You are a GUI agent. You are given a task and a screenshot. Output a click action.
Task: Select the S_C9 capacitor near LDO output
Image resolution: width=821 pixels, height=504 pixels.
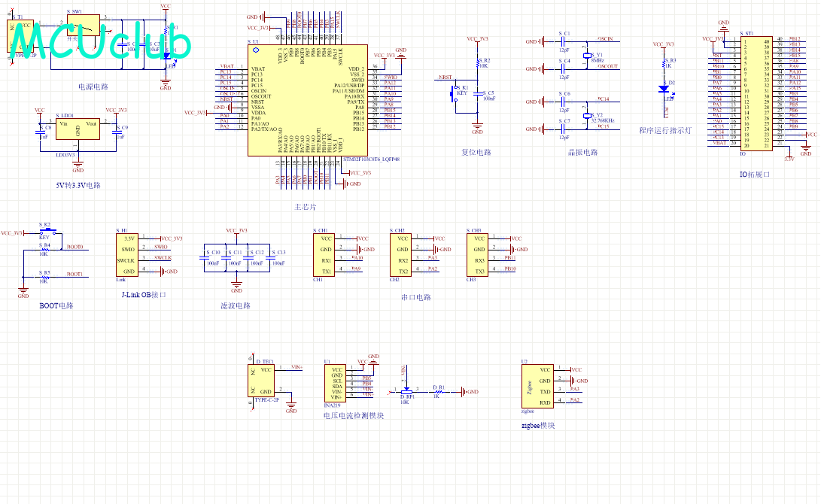tap(116, 132)
